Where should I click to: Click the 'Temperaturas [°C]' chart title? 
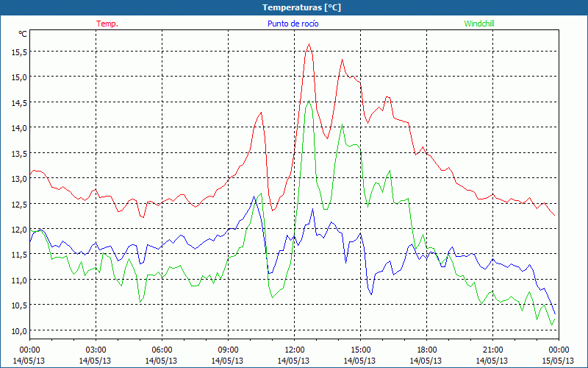click(x=301, y=7)
